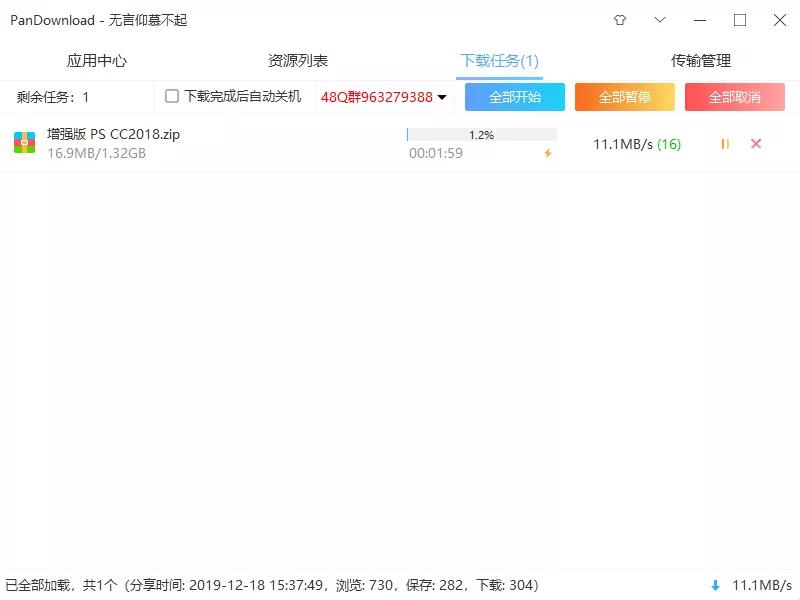800x600 pixels.
Task: Click the lightning speed-up icon on the task
Action: point(548,153)
